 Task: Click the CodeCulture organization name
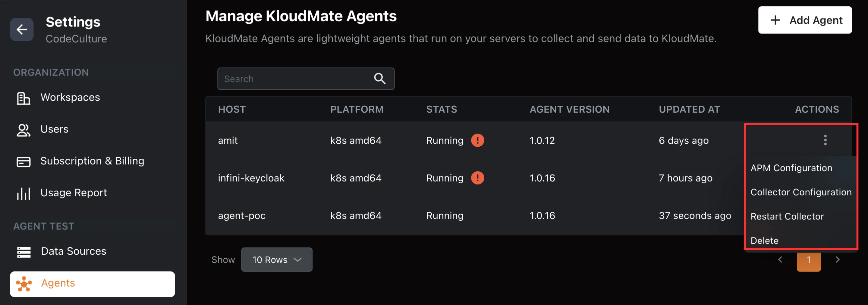coord(76,39)
